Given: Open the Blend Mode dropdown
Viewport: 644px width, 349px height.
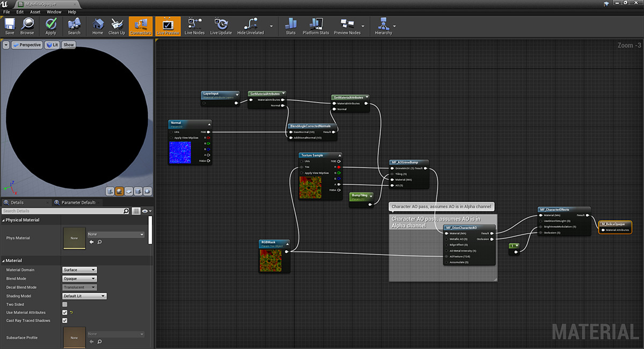Looking at the screenshot, I should click(x=79, y=278).
